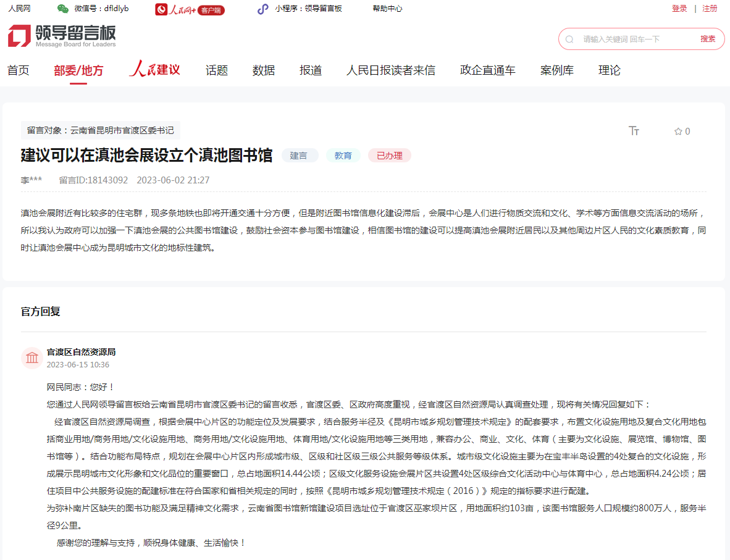Visit the 人民网 homepage link

click(x=18, y=9)
